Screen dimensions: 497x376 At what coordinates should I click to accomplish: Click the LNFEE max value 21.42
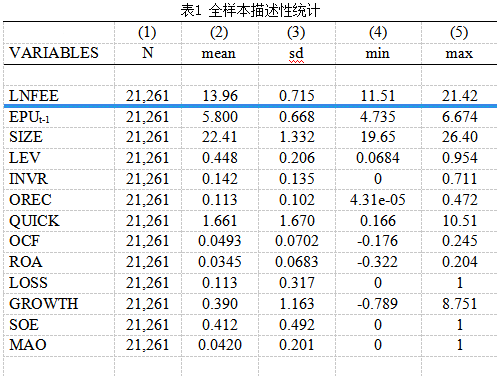(x=460, y=96)
